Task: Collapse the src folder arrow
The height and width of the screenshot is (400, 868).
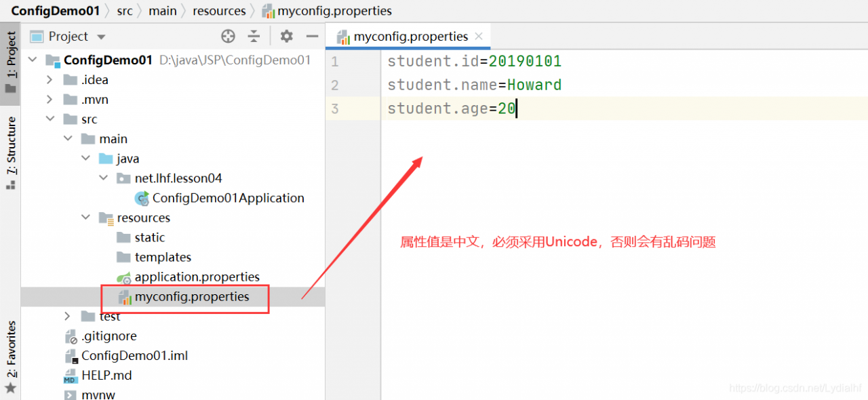Action: 50,119
